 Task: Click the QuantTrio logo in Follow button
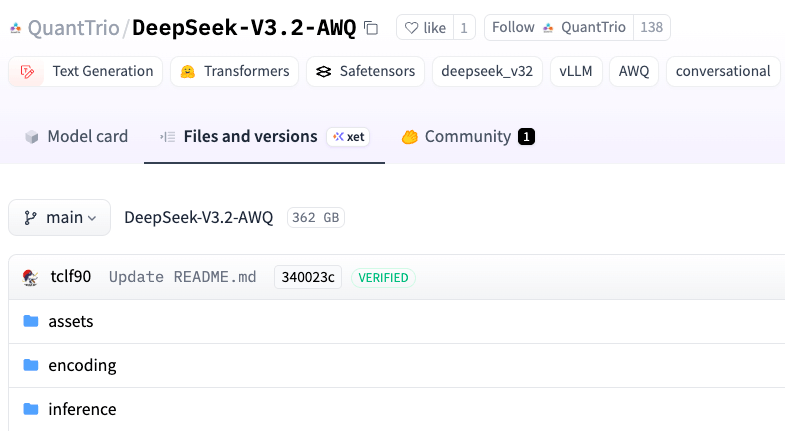tap(548, 28)
